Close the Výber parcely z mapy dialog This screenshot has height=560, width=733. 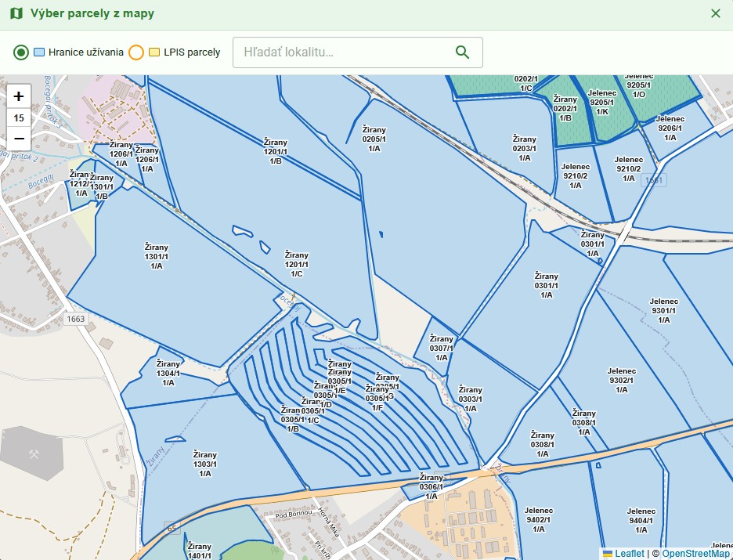tap(716, 13)
